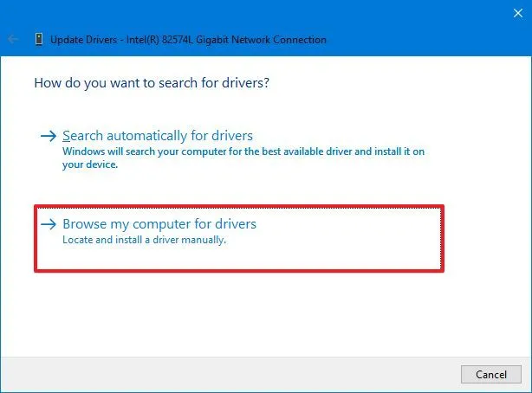Click 'Locate and install a driver manually' text

tap(144, 240)
